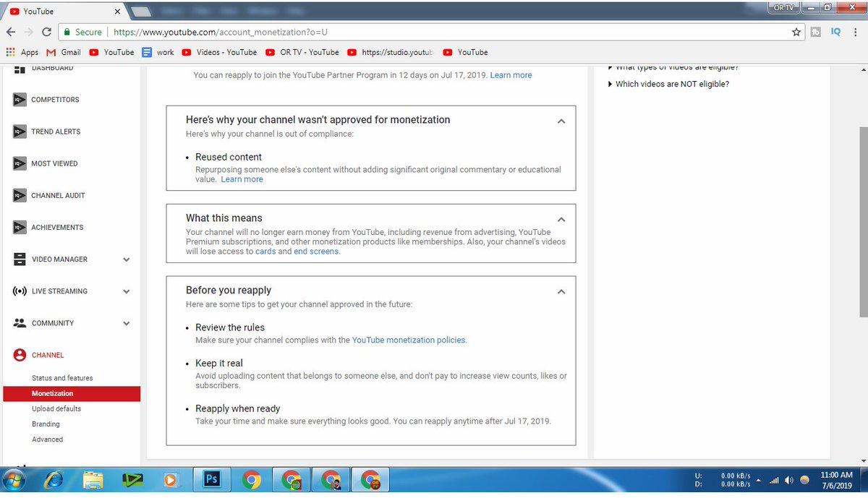Screen dimensions: 868x498
Task: Collapse the 'why your channel wasn't approved' section
Action: pyautogui.click(x=561, y=121)
